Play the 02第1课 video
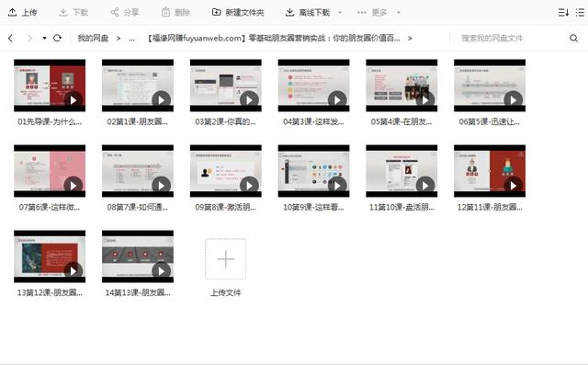 pyautogui.click(x=162, y=100)
